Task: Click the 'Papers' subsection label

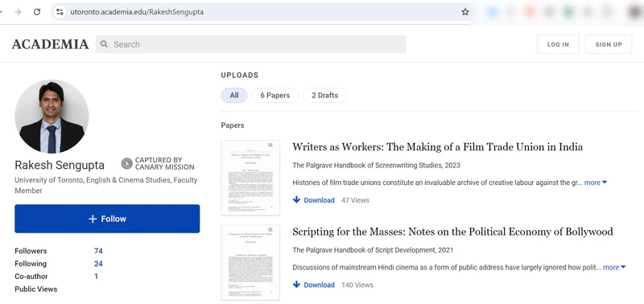Action: click(x=233, y=125)
